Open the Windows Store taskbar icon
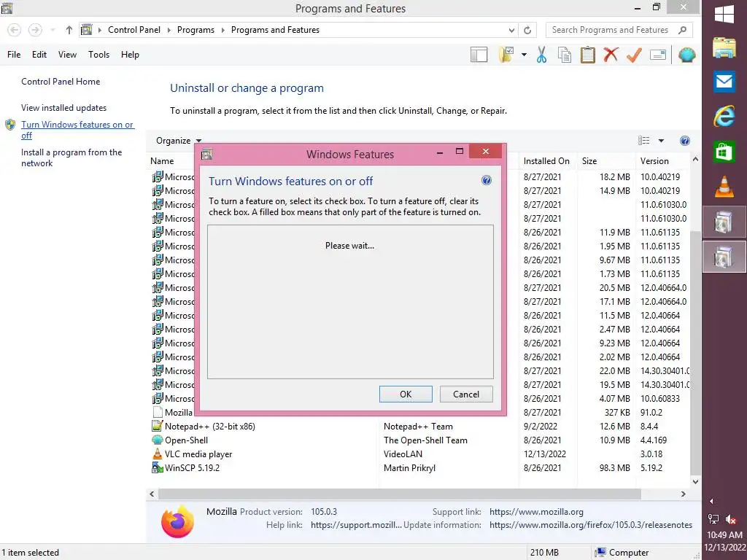Viewport: 747px width, 560px height. 724,152
